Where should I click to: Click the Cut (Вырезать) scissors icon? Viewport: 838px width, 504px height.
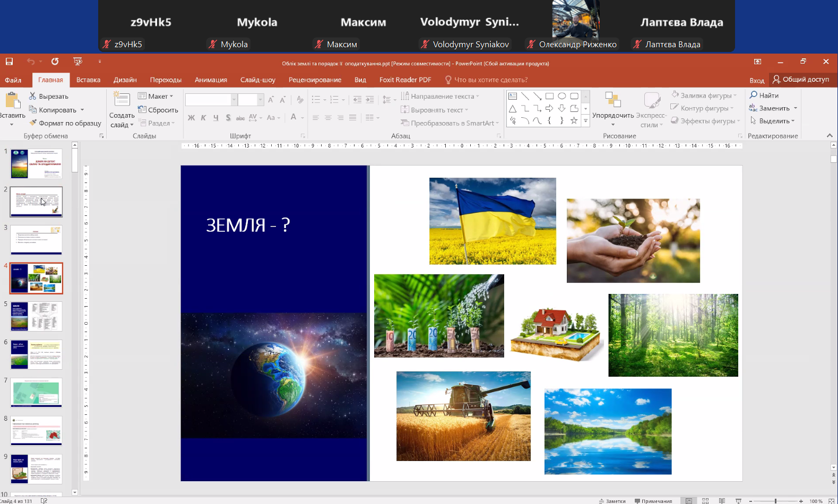33,96
